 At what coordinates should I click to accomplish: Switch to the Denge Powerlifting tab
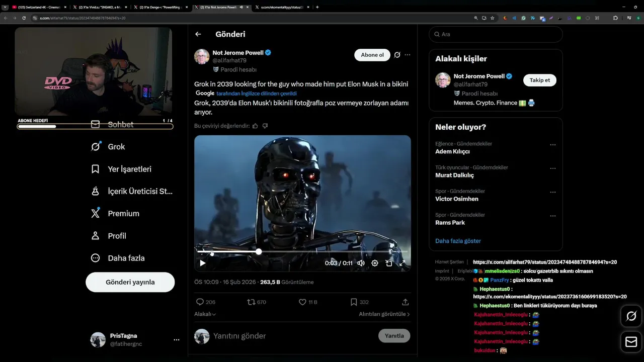(162, 7)
